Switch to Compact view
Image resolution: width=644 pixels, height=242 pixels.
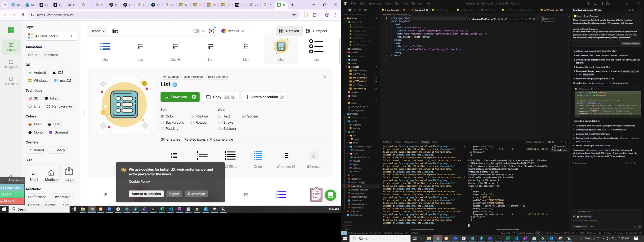pos(316,31)
